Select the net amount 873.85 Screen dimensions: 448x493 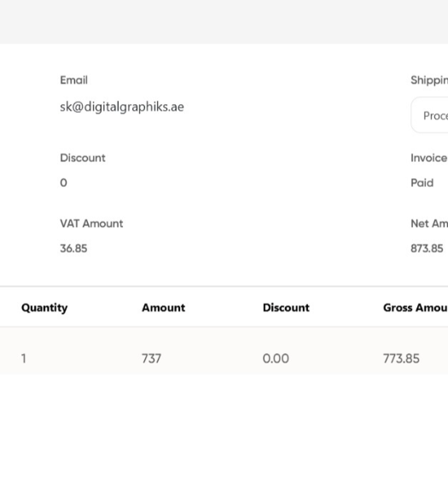427,248
